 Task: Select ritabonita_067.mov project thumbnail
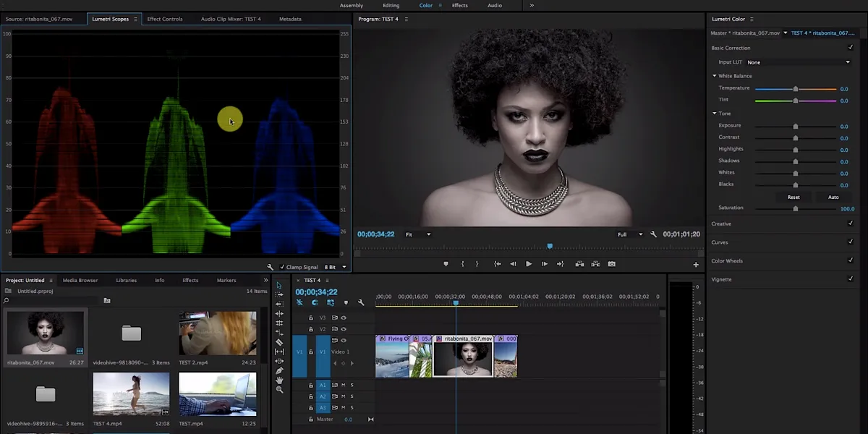45,333
